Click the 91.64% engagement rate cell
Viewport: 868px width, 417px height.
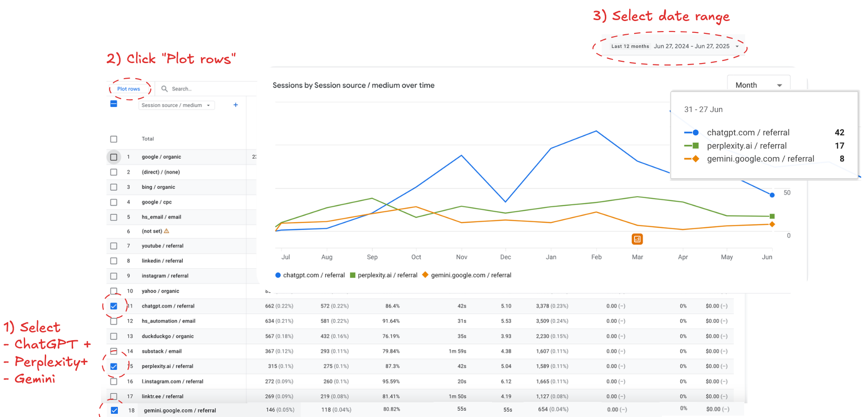tap(391, 321)
